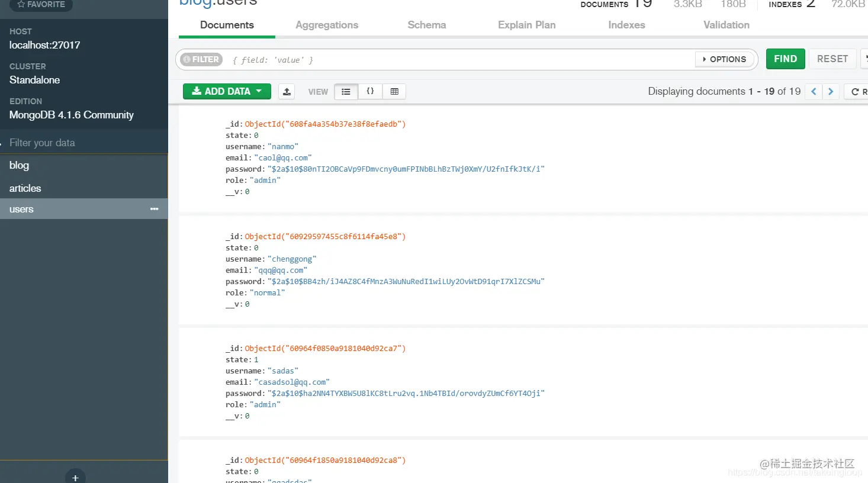
Task: Open the Schema tab
Action: coord(427,25)
